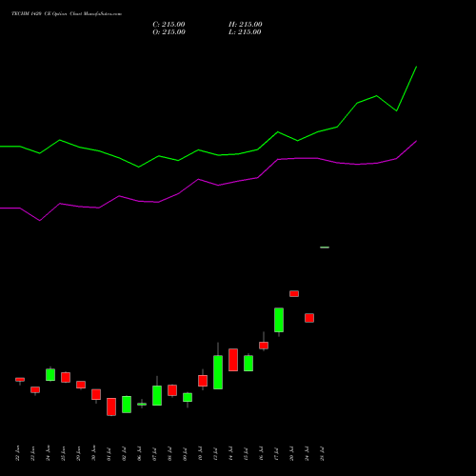Click the close price C: 215.00
This screenshot has width=476, height=476.
click(169, 25)
